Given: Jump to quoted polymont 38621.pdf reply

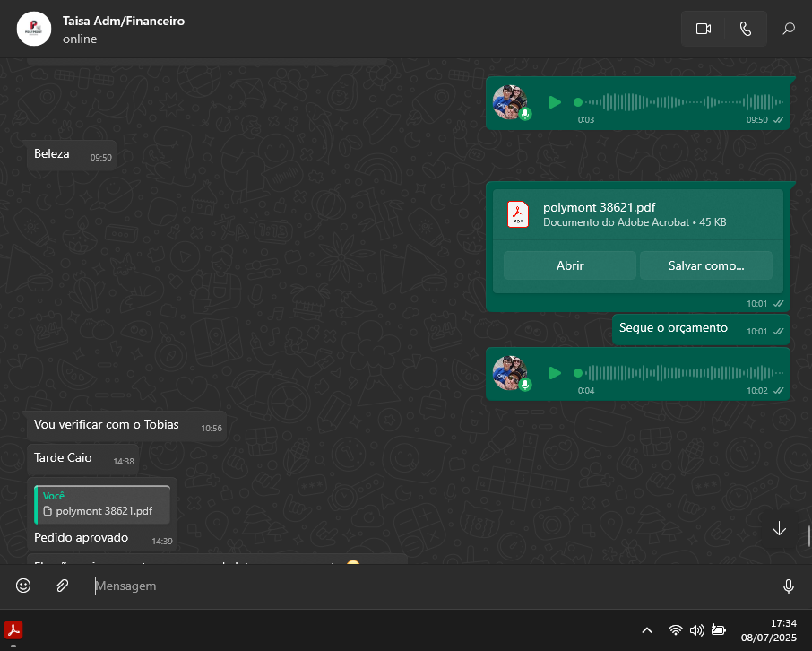Looking at the screenshot, I should pos(102,505).
